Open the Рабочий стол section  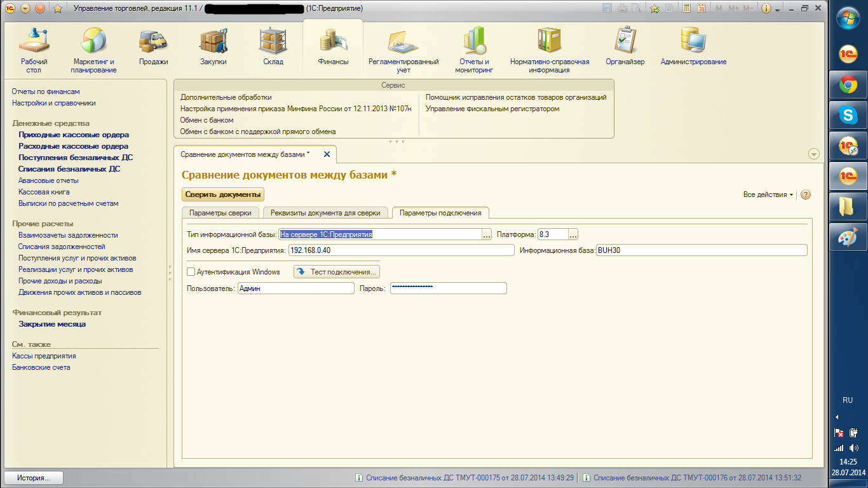(33, 50)
